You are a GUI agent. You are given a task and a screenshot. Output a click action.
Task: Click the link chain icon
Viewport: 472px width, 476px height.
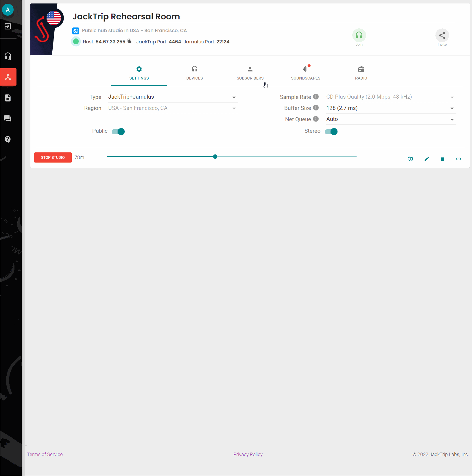coord(458,159)
